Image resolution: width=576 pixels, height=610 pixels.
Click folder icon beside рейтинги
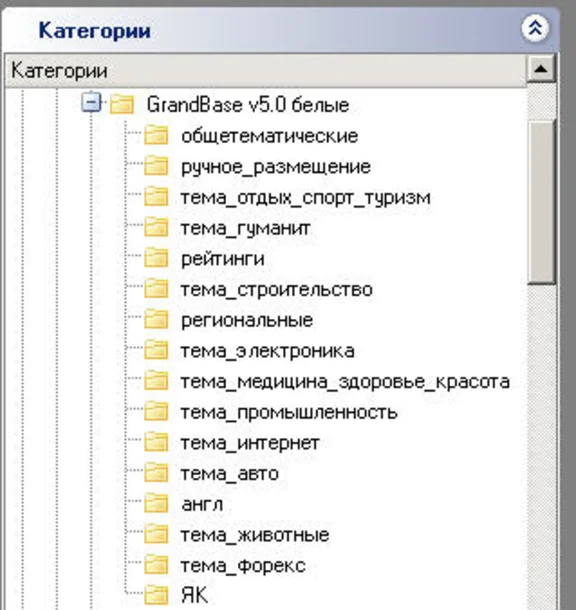click(x=156, y=258)
